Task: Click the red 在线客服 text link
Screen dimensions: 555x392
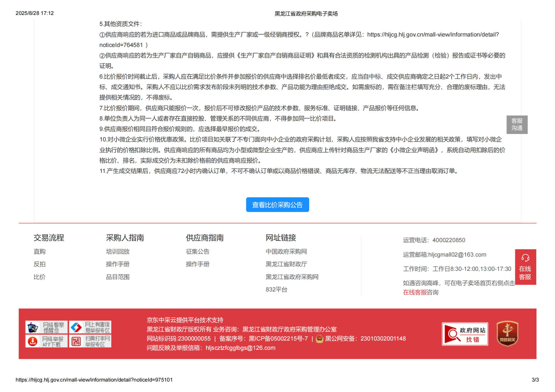Action: click(x=415, y=292)
